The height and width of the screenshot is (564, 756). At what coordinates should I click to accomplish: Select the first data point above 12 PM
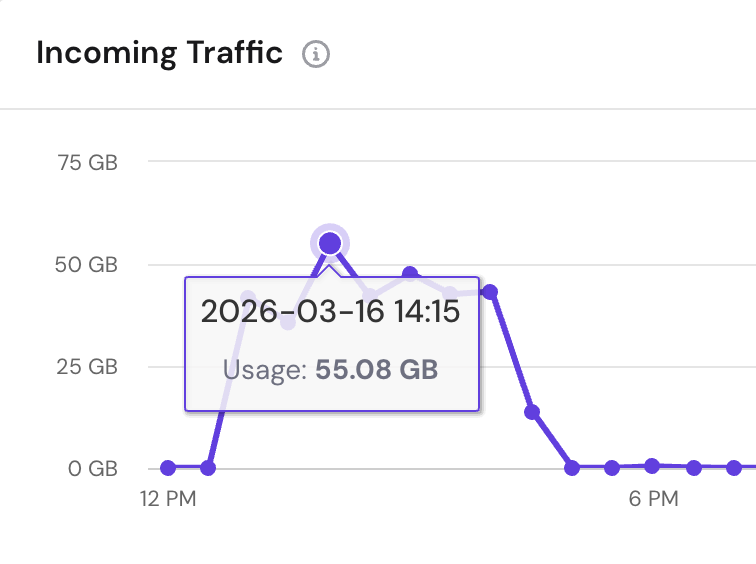tap(168, 467)
